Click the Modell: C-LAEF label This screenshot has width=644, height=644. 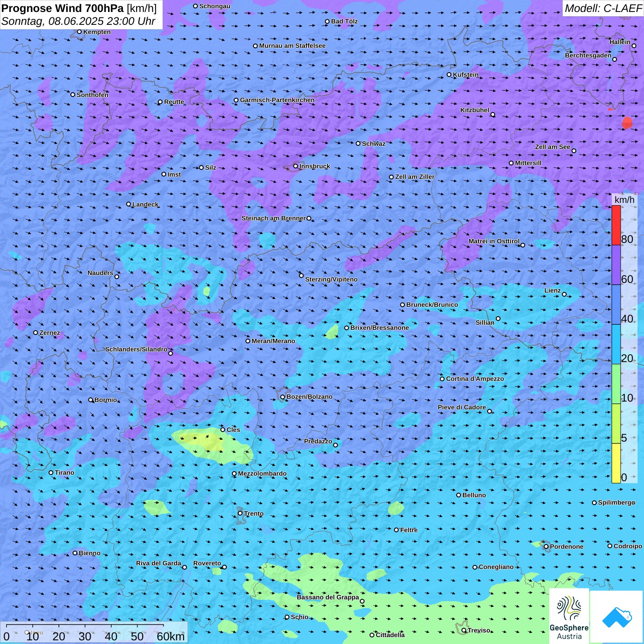click(603, 8)
